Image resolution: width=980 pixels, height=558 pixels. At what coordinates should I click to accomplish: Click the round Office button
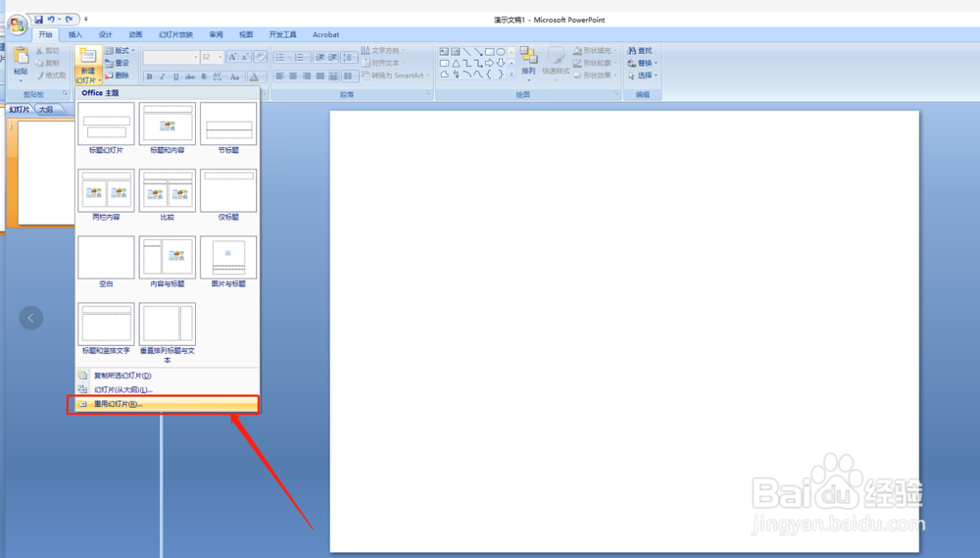17,25
